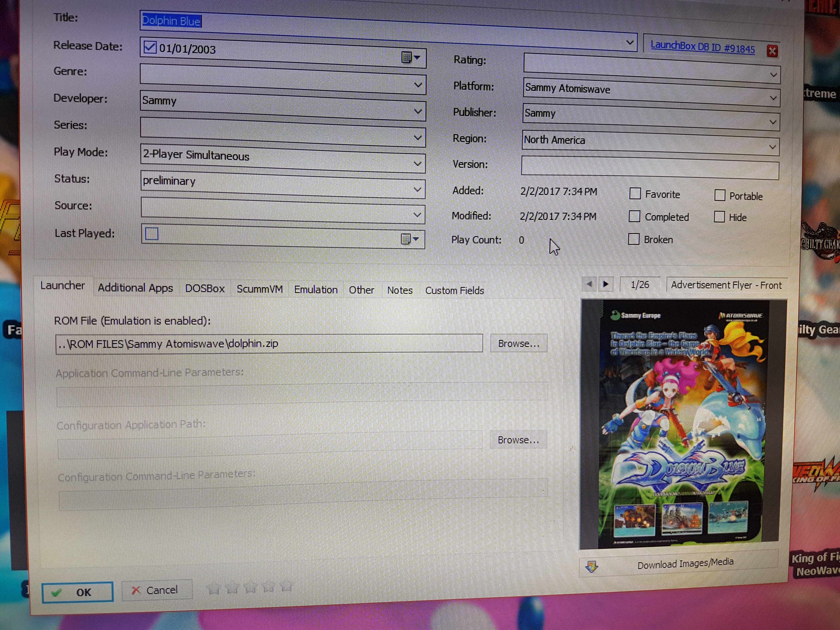Switch to the Other tab

(361, 290)
